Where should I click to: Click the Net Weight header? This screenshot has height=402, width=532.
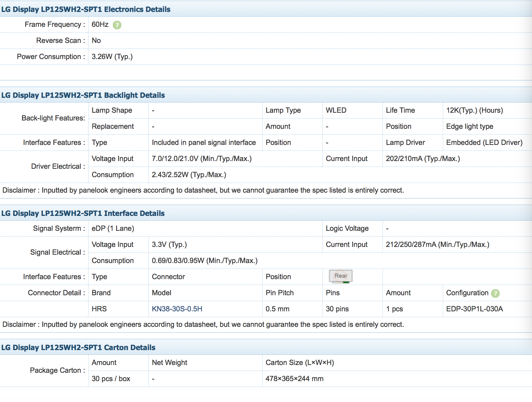(x=169, y=363)
